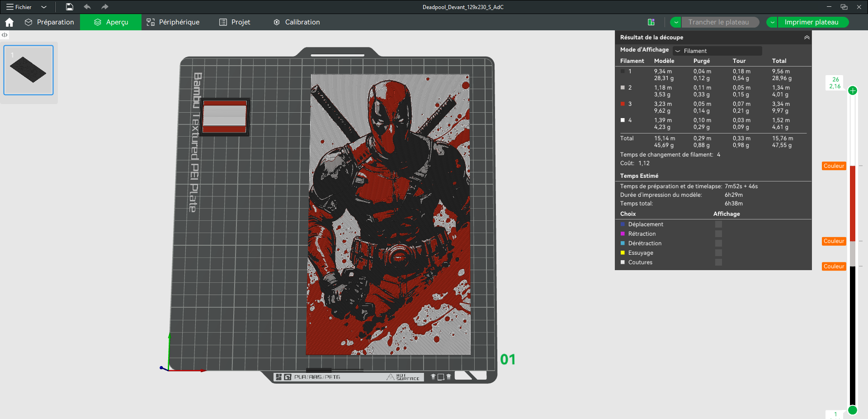Click the undo arrow icon

[x=87, y=7]
